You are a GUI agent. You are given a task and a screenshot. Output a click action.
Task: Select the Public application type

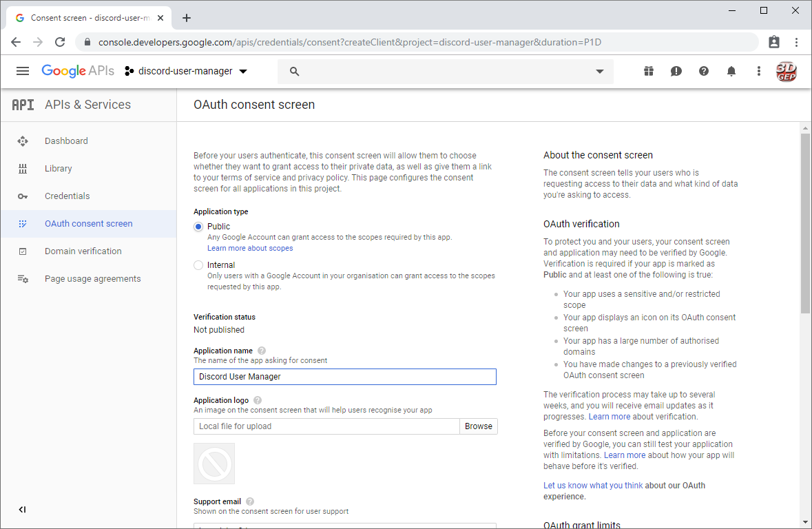(198, 227)
